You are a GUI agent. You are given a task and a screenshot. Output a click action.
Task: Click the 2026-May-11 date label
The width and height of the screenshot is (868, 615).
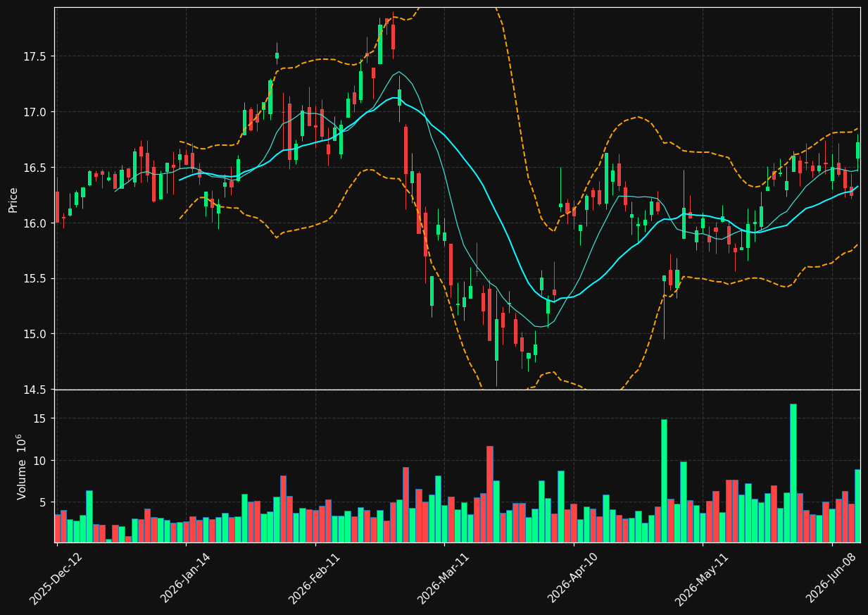pyautogui.click(x=702, y=578)
